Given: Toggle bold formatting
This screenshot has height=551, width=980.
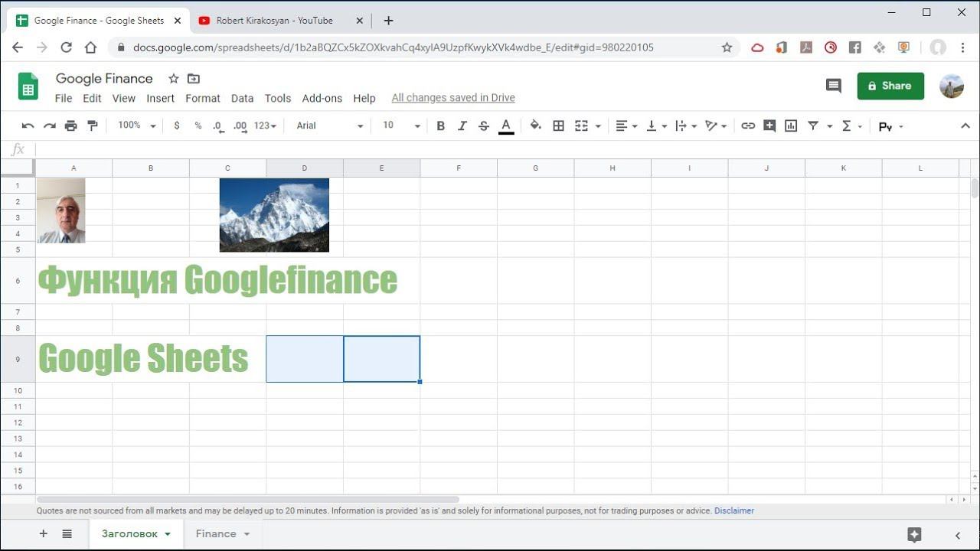Looking at the screenshot, I should tap(440, 126).
